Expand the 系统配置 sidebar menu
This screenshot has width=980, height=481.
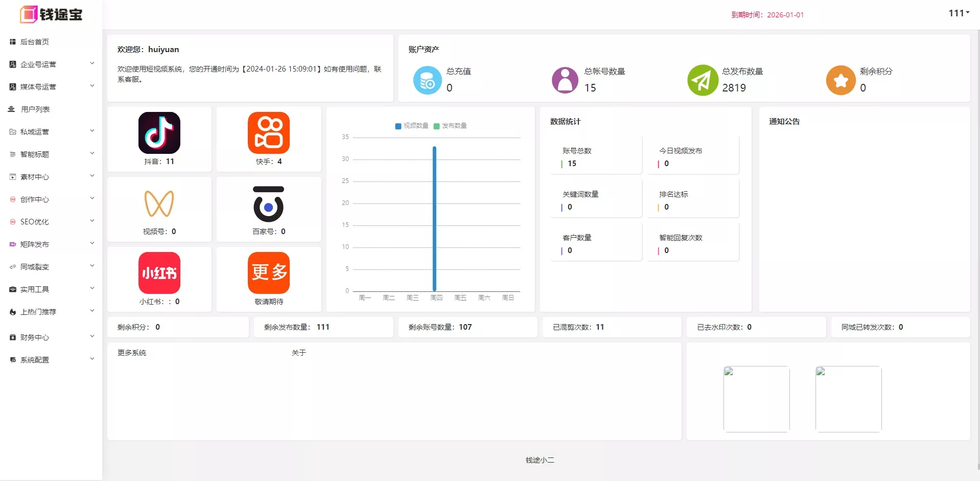51,360
